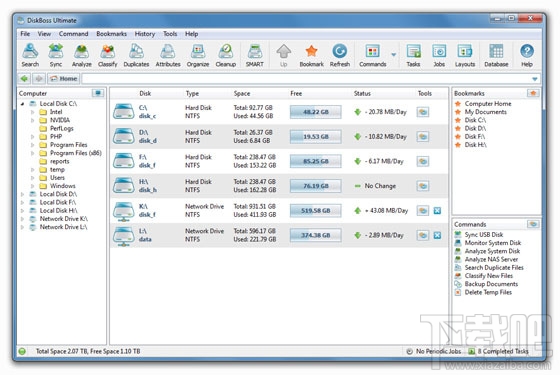The height and width of the screenshot is (375, 560).
Task: Run the Sync USB Disk command
Action: coord(484,235)
